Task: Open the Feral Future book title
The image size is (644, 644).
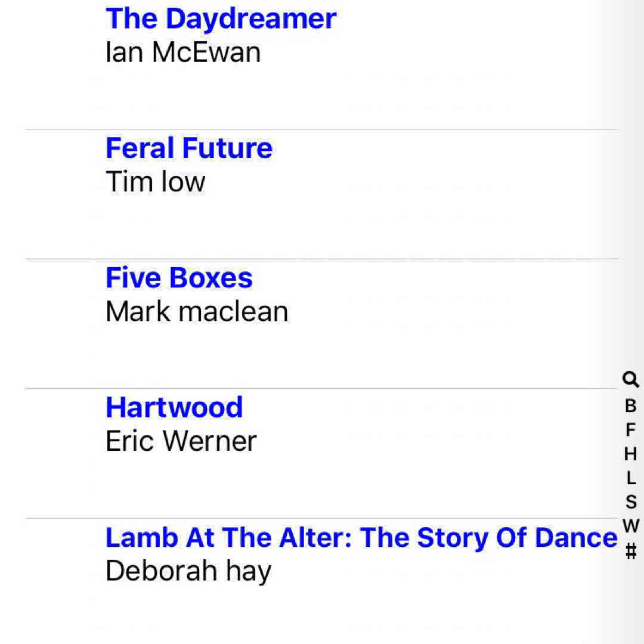Action: tap(188, 148)
